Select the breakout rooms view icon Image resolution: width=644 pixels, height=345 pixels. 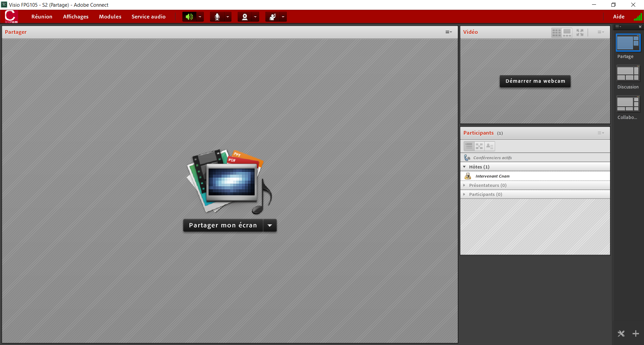[479, 146]
